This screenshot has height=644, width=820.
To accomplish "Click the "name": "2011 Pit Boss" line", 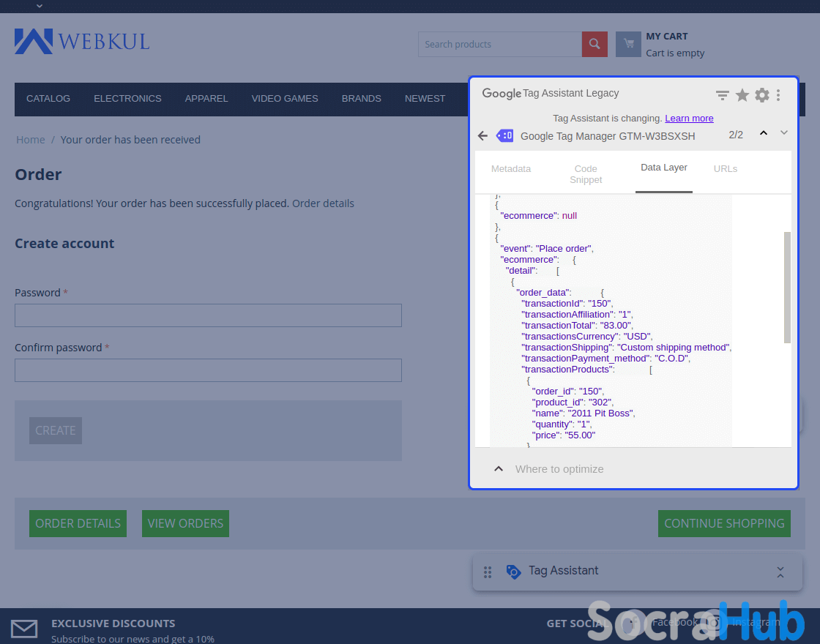I will (583, 413).
